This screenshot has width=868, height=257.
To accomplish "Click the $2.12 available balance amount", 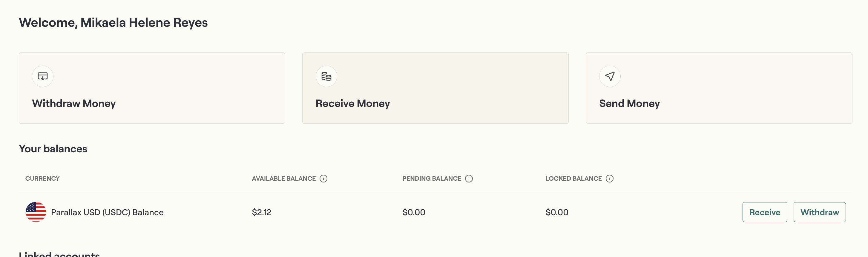I will [x=261, y=212].
